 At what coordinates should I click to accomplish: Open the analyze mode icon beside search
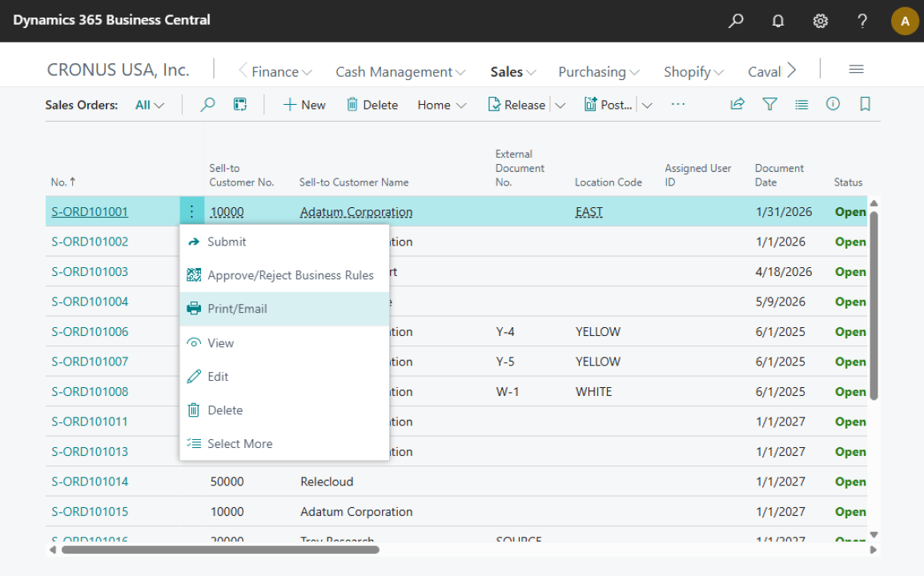tap(240, 105)
